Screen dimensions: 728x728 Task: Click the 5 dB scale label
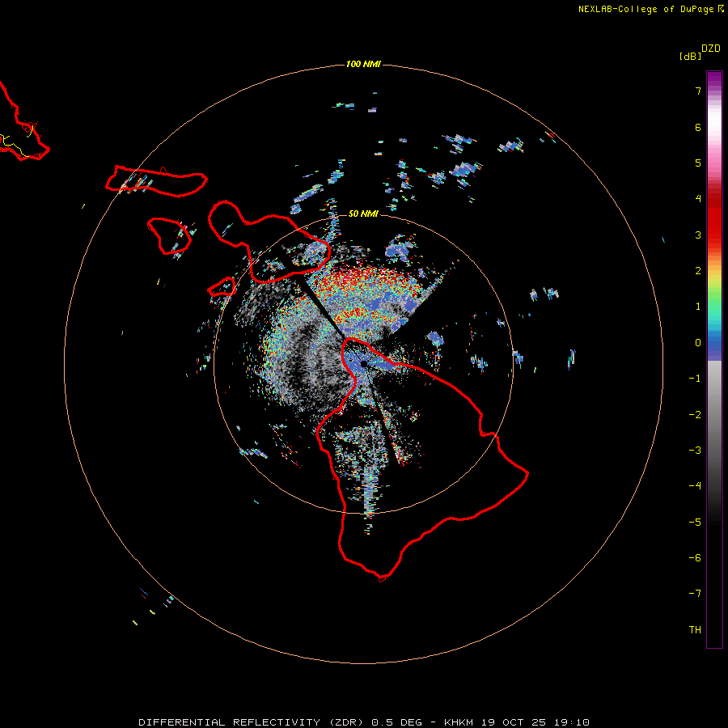pyautogui.click(x=698, y=163)
